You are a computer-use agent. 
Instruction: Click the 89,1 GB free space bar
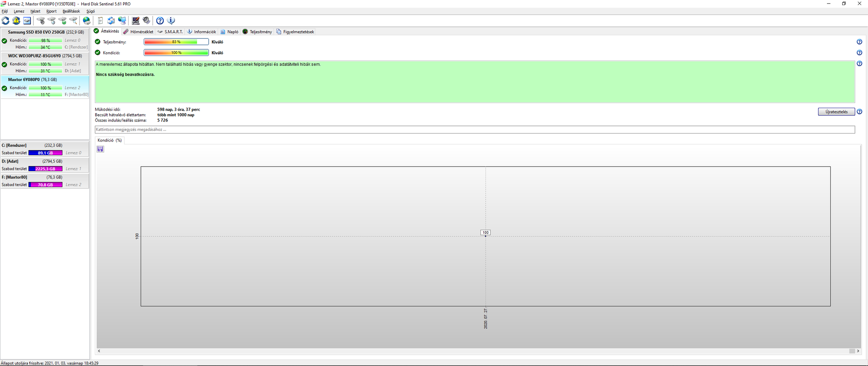pyautogui.click(x=45, y=153)
